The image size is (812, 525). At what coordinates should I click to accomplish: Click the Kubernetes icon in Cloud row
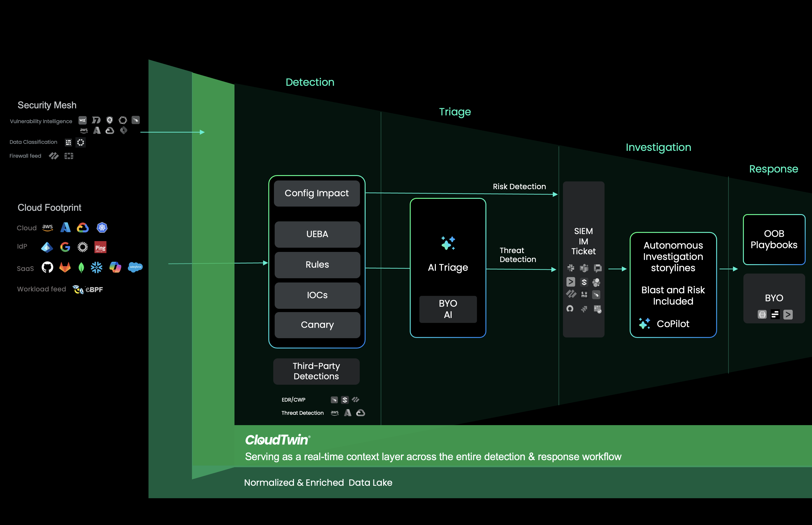[102, 227]
